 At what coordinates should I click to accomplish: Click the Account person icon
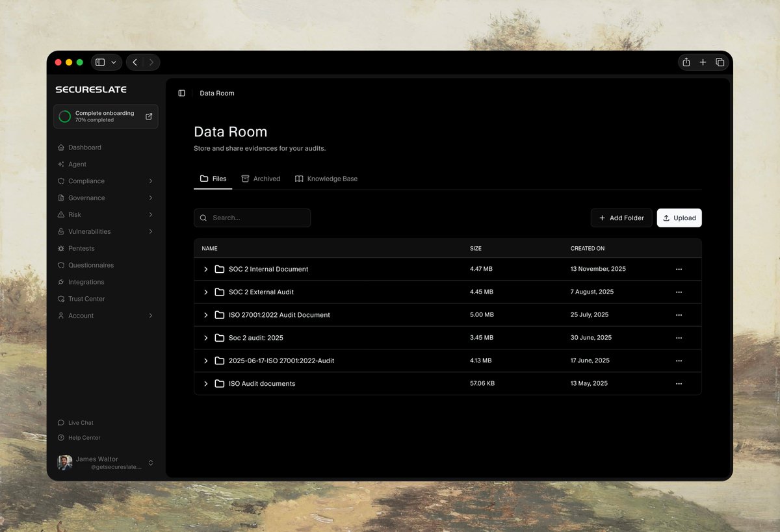click(61, 316)
